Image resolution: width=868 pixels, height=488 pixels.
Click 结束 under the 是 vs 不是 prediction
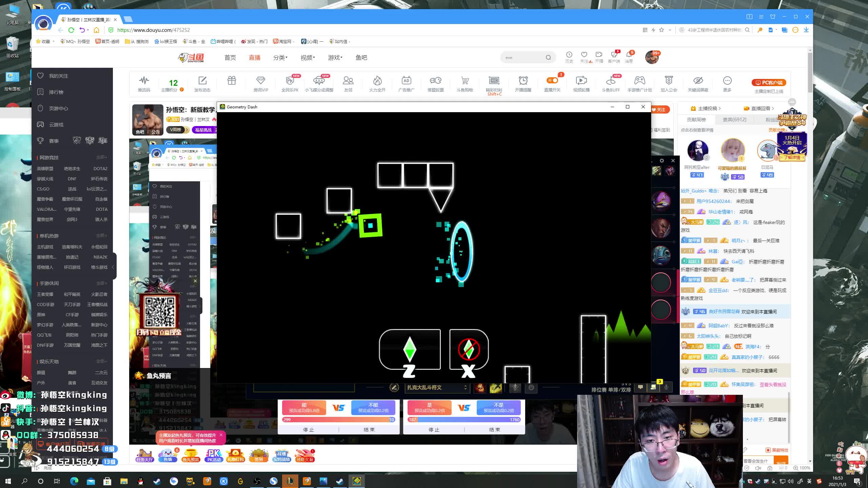point(495,430)
